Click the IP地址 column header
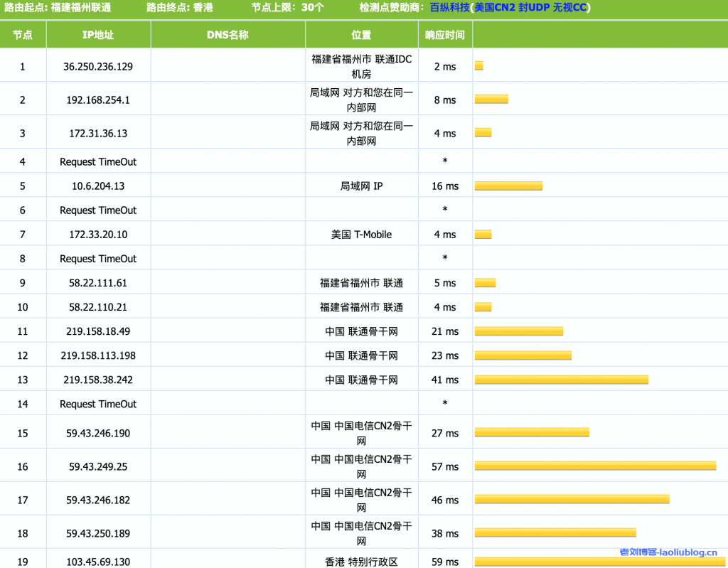This screenshot has width=728, height=568. (98, 35)
